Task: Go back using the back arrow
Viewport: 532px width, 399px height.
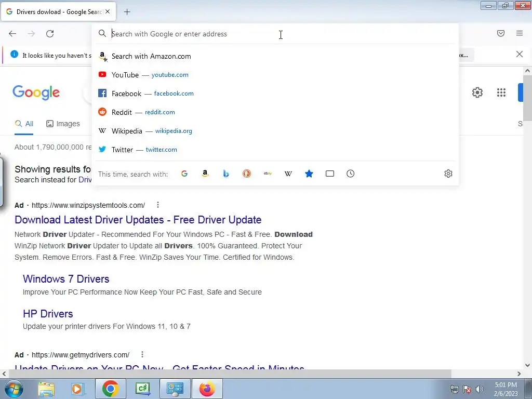Action: pyautogui.click(x=12, y=34)
